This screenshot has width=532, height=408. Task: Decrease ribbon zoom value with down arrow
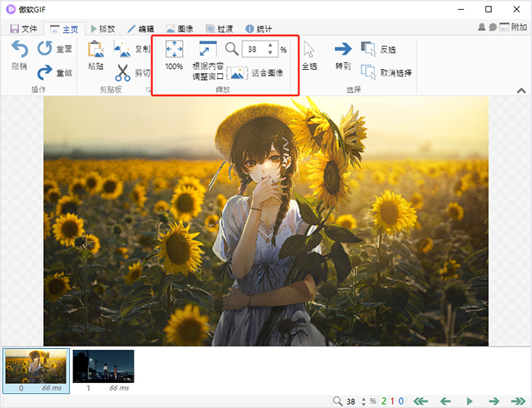(270, 52)
